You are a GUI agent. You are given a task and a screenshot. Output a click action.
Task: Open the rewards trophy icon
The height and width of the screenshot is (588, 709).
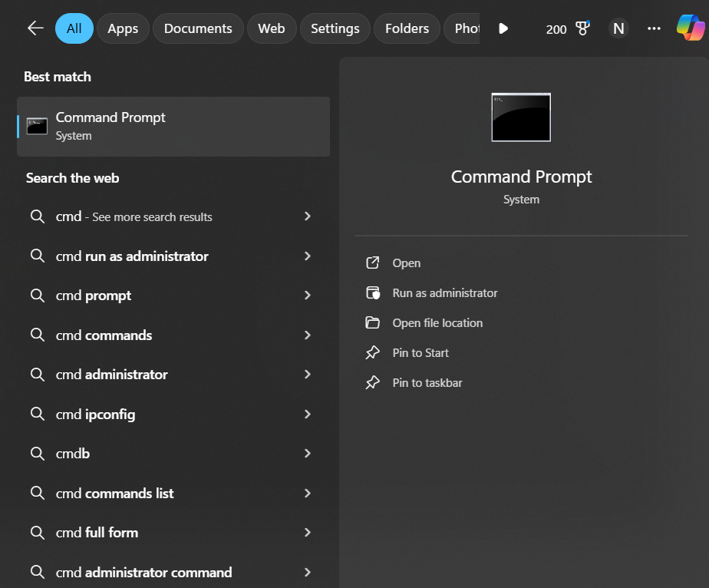(x=583, y=28)
